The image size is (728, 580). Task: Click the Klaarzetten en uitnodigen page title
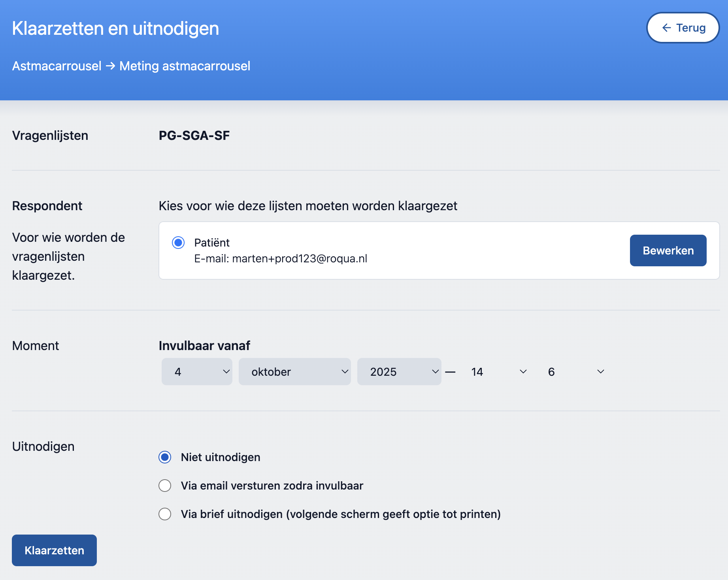coord(115,28)
